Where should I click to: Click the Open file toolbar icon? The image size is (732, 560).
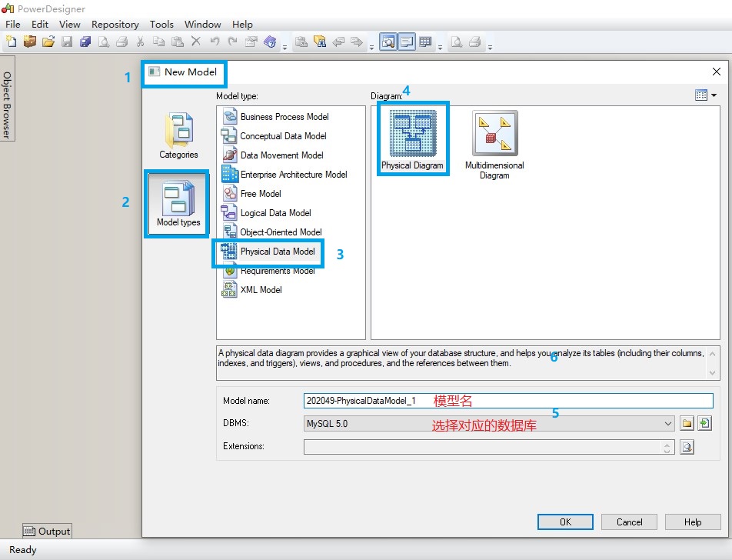click(48, 42)
